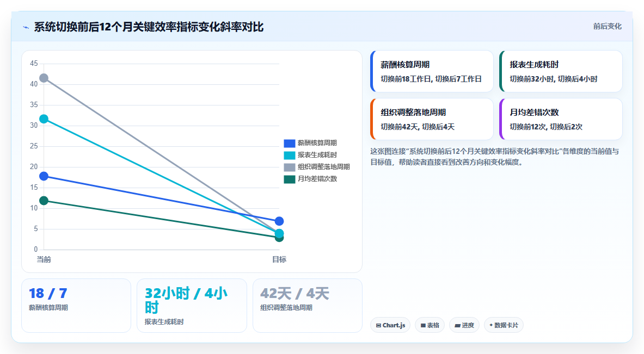Click the blue 当前 data point at 18

[x=44, y=176]
